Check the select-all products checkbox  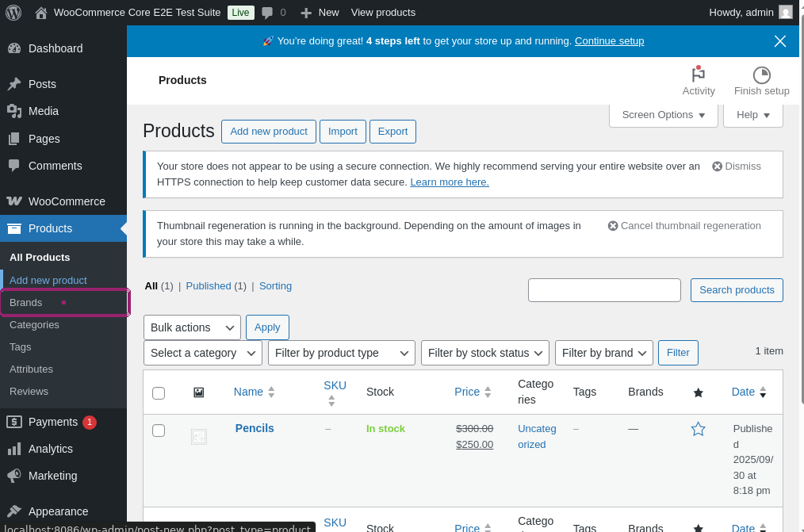point(159,393)
